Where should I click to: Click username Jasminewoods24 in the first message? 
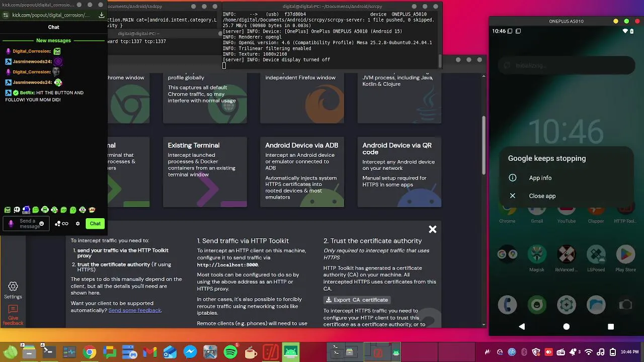(x=32, y=61)
